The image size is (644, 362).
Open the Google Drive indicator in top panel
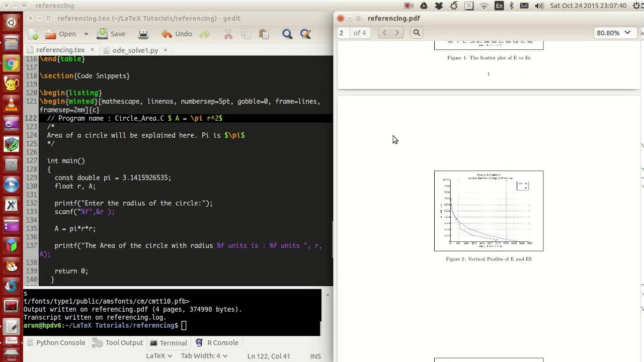424,6
